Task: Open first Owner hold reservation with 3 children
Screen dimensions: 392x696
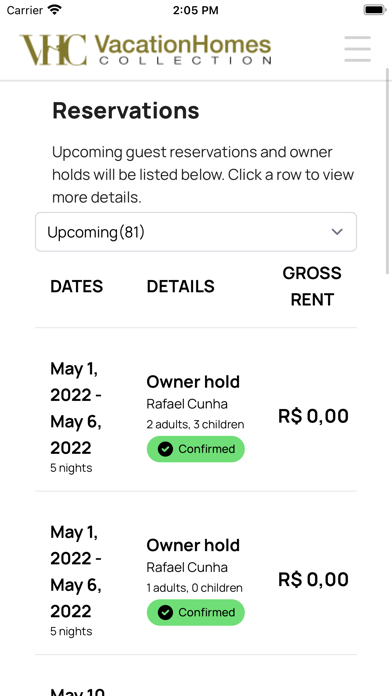Action: click(196, 410)
